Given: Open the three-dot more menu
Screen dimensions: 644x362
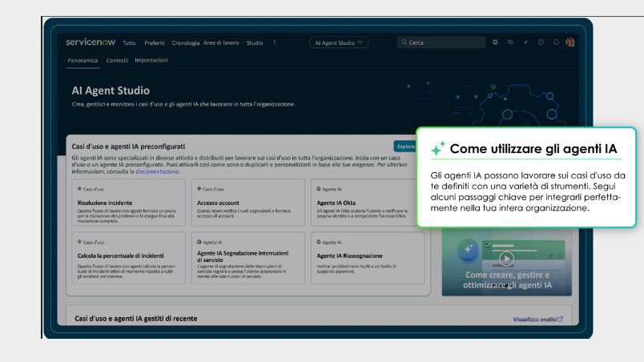Looking at the screenshot, I should 275,42.
